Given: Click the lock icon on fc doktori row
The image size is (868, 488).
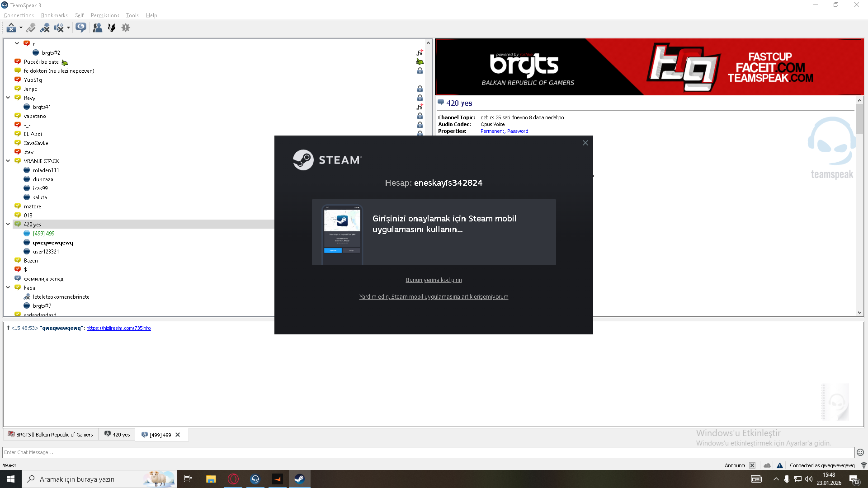Looking at the screenshot, I should [x=420, y=71].
